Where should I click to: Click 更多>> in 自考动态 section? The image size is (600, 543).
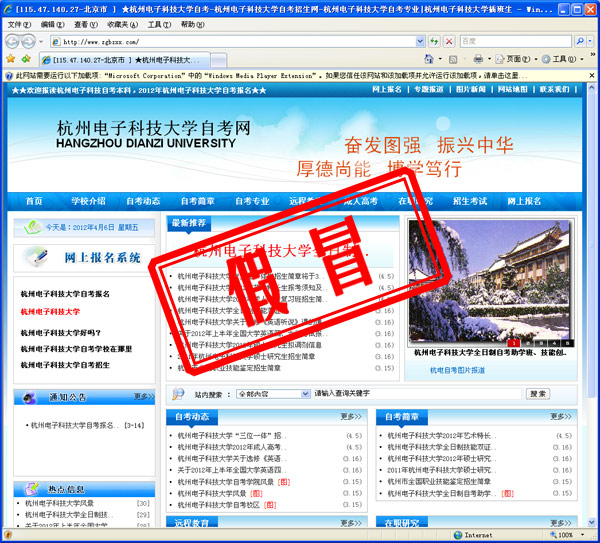pyautogui.click(x=351, y=416)
